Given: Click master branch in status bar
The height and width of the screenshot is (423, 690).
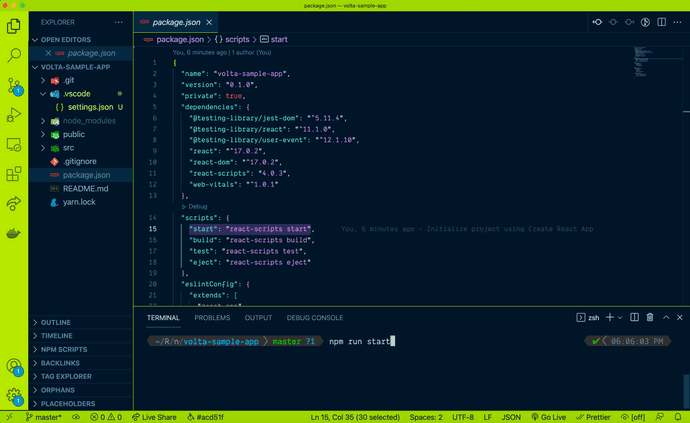Looking at the screenshot, I should (x=44, y=417).
